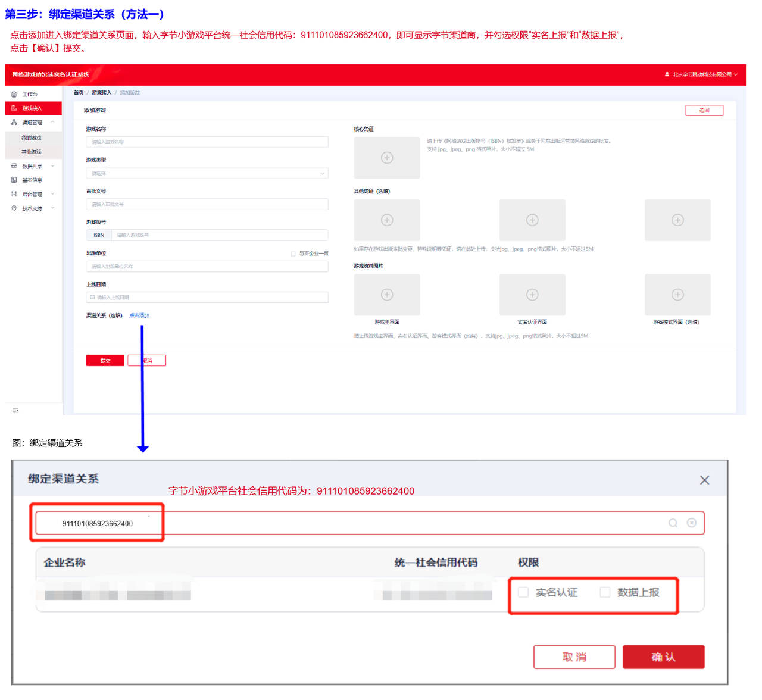Go to 游戏接入 in the breadcrumb
Screen dimensions: 762x700
[101, 93]
